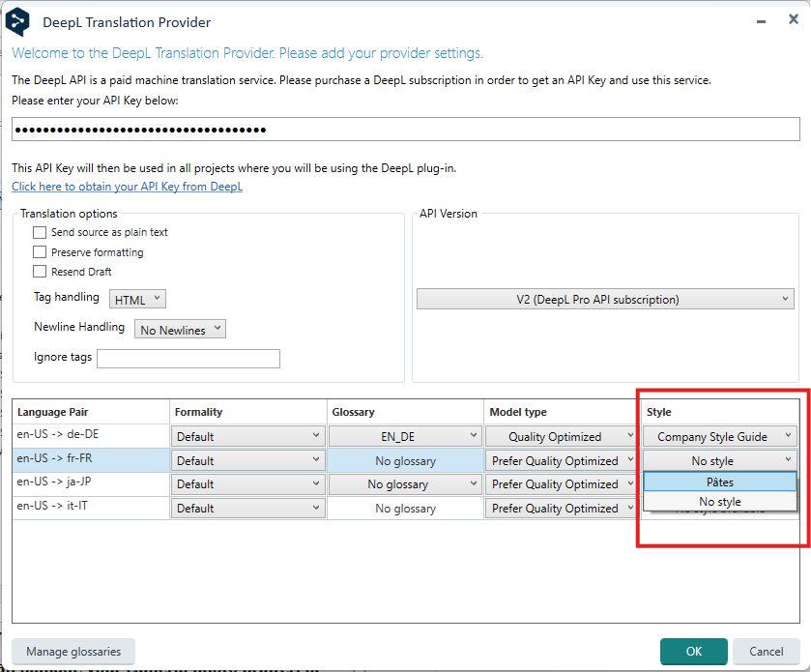Dismiss the dialog with Cancel

tap(766, 651)
